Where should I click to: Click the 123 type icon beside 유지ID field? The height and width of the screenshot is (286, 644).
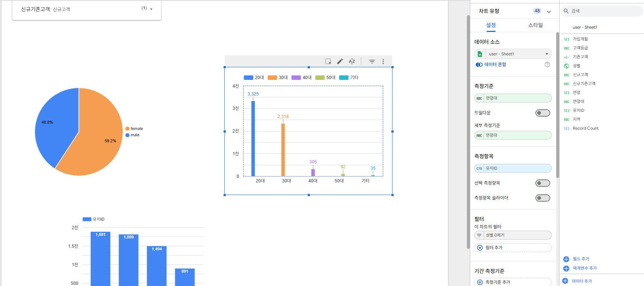tap(567, 111)
